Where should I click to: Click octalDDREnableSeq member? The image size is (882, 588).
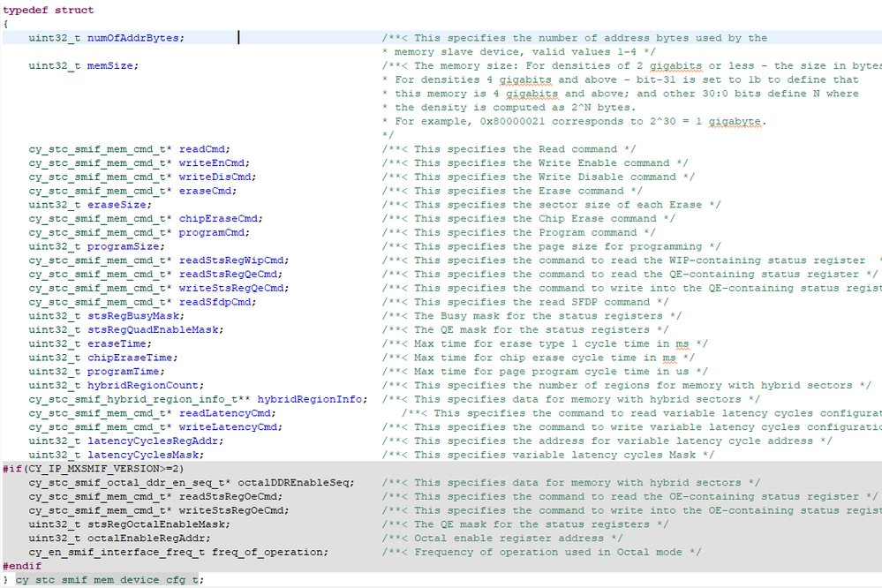coord(293,483)
